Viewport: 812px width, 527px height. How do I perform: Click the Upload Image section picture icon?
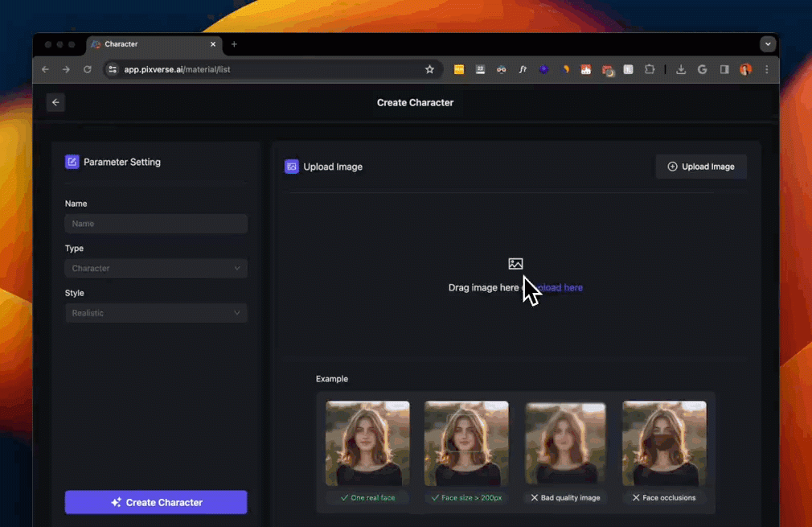[x=292, y=167]
